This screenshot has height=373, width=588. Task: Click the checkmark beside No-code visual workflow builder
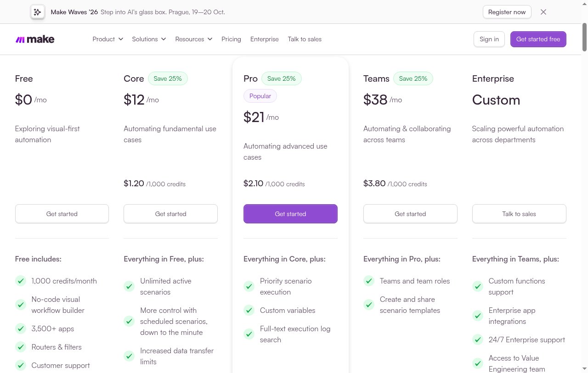21,305
